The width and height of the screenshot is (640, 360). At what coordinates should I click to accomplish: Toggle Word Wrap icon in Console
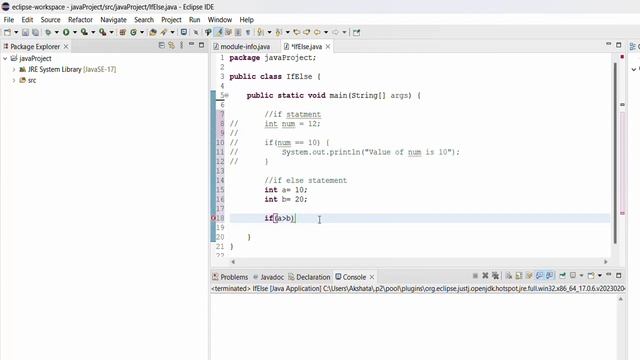click(529, 276)
